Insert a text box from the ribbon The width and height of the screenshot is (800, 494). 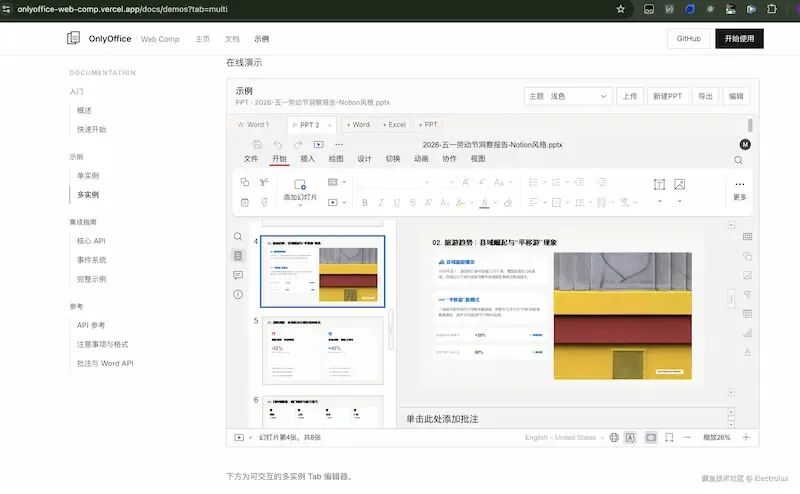pos(659,185)
